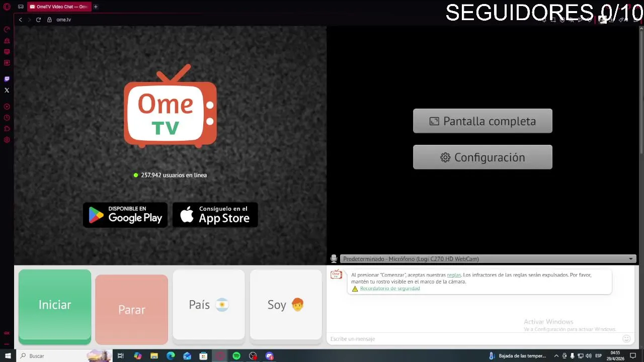Open the fourth sidebar panel icon with M
The width and height of the screenshot is (644, 362).
pyautogui.click(x=7, y=63)
